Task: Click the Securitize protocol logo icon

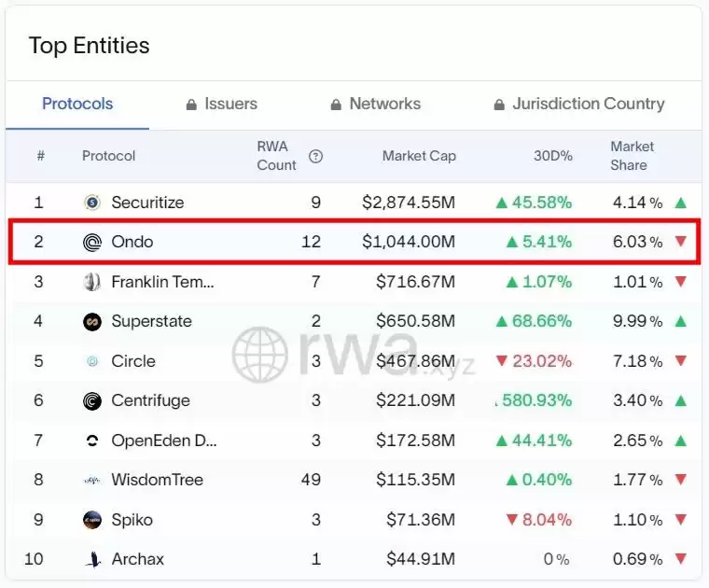Action: [92, 203]
